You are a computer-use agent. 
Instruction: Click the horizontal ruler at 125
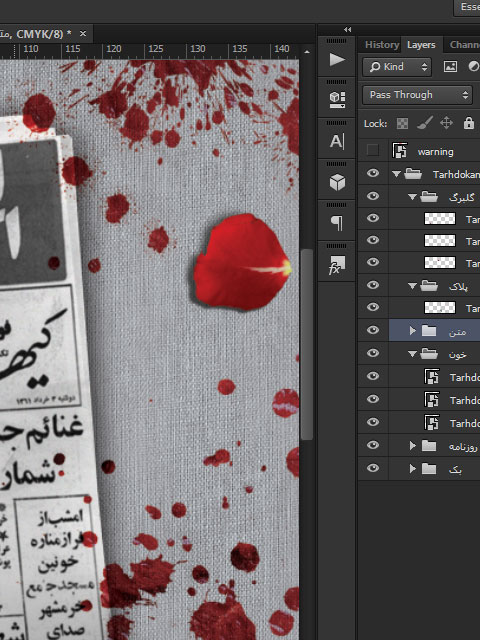(156, 49)
